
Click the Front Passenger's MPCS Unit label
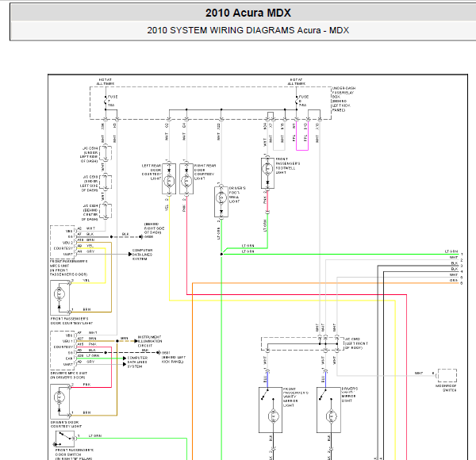[68, 267]
